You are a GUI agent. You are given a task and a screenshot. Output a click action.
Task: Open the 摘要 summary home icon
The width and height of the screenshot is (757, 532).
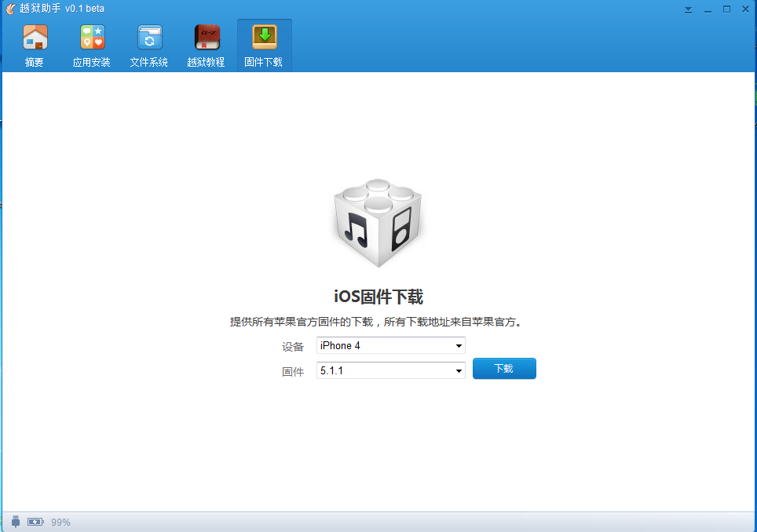(35, 38)
